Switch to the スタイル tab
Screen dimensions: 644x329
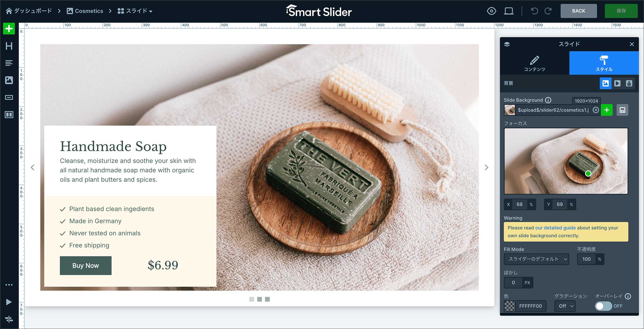[604, 63]
